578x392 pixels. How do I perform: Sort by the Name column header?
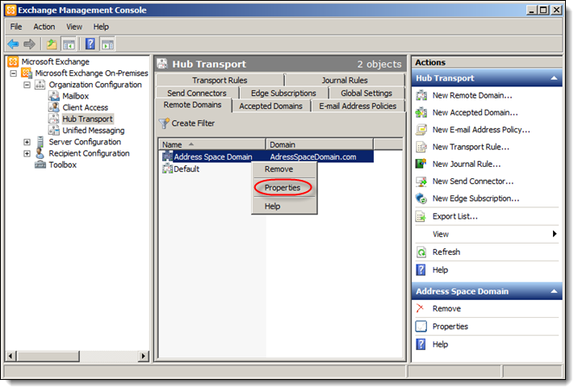click(x=212, y=144)
